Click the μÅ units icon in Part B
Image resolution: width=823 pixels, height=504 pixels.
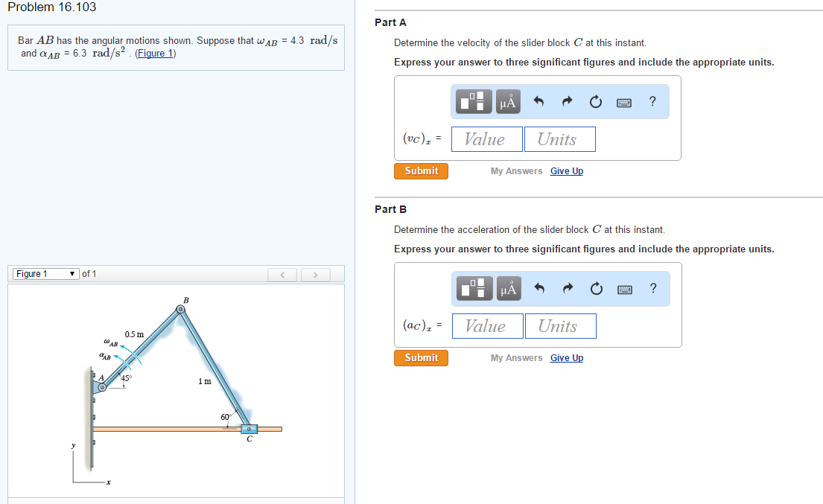point(507,289)
